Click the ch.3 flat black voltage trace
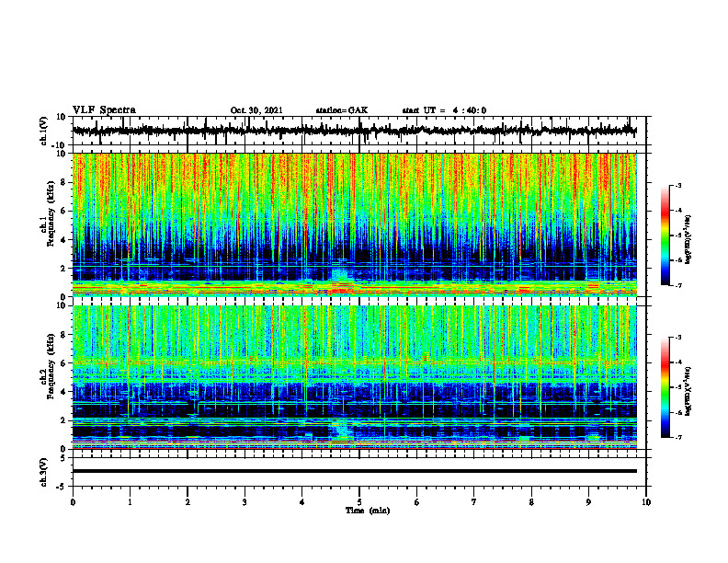Image resolution: width=728 pixels, height=563 pixels. 354,471
